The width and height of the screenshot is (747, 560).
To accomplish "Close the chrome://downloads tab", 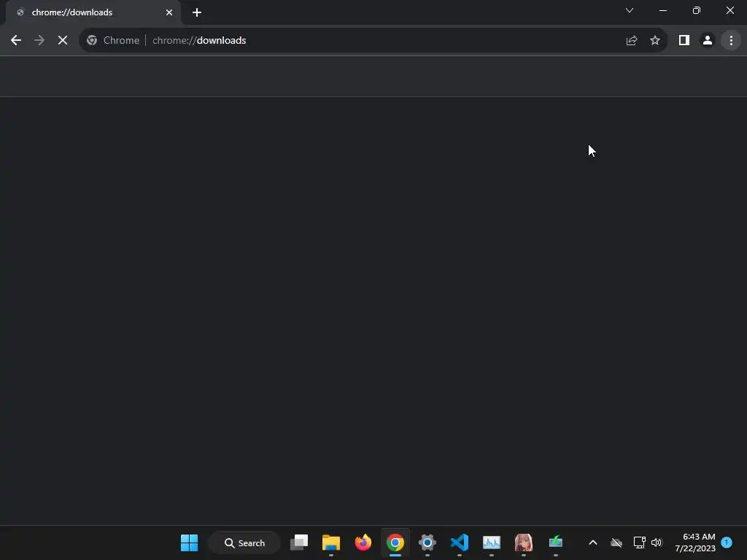I will (169, 12).
